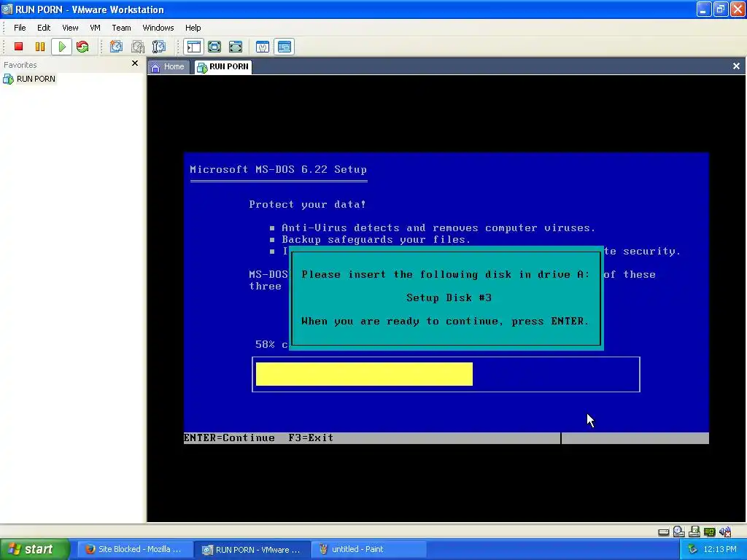747x560 pixels.
Task: Toggle the sidebar visibility toolbar icon
Action: click(x=194, y=47)
